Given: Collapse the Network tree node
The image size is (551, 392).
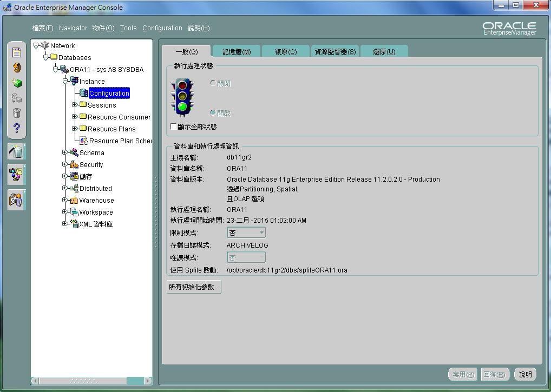Looking at the screenshot, I should 36,45.
